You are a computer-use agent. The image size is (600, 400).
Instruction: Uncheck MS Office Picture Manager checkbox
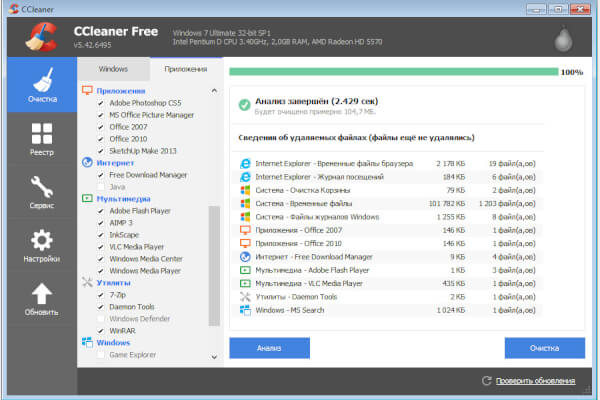[101, 115]
